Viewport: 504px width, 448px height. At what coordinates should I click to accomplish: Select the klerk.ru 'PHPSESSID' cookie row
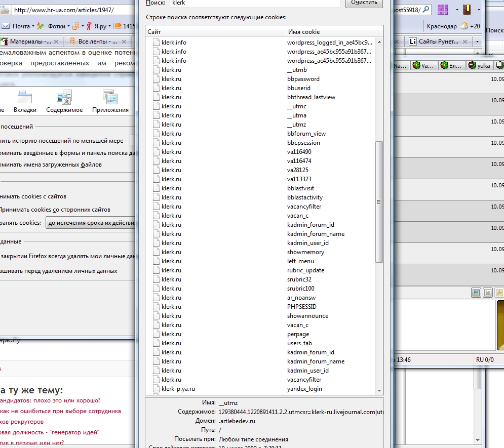pyautogui.click(x=260, y=307)
